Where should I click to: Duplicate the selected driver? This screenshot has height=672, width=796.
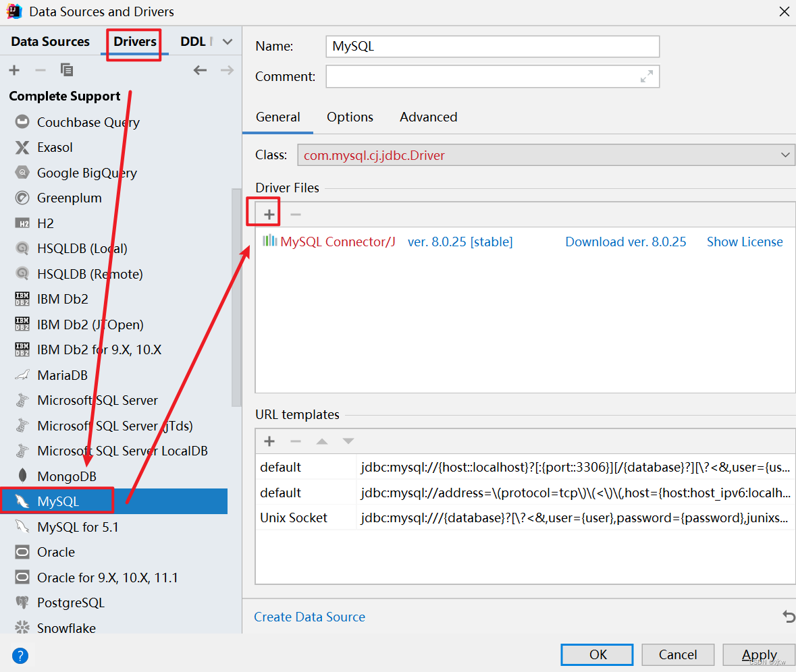pos(67,70)
